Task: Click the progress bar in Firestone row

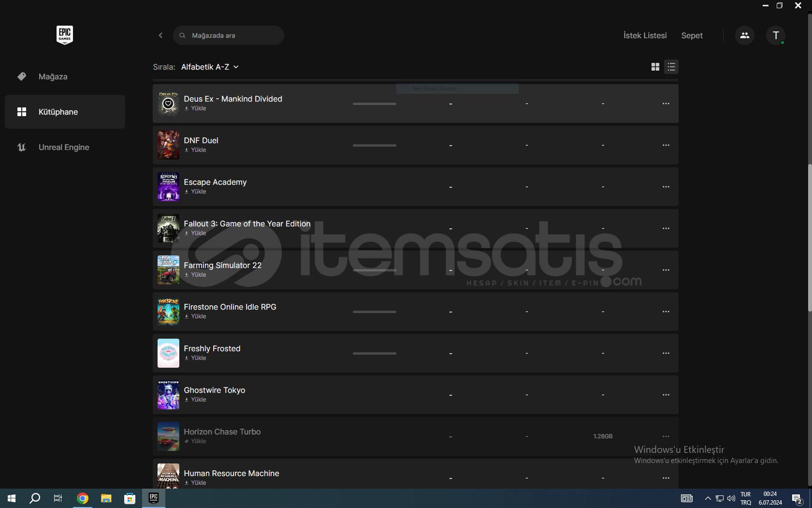Action: [375, 312]
